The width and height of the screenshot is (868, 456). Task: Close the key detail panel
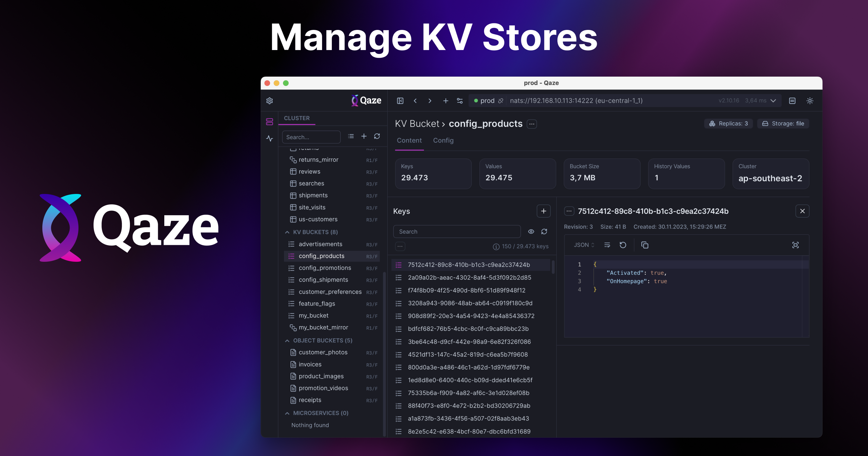[x=802, y=211]
